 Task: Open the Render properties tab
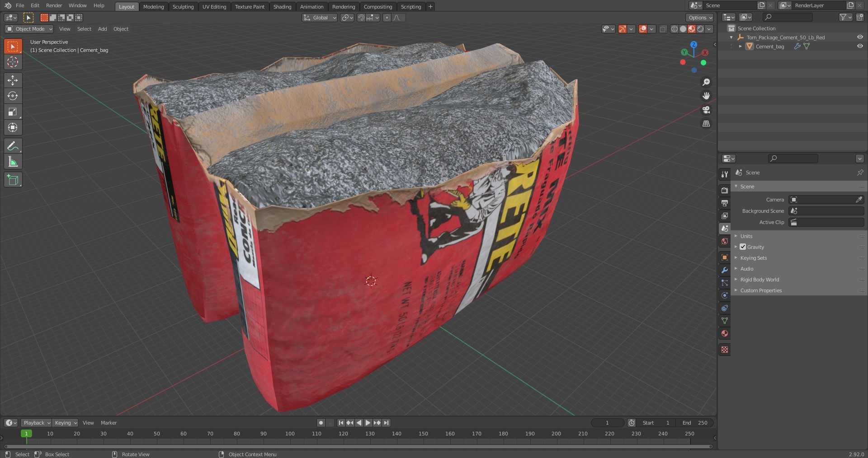click(725, 191)
